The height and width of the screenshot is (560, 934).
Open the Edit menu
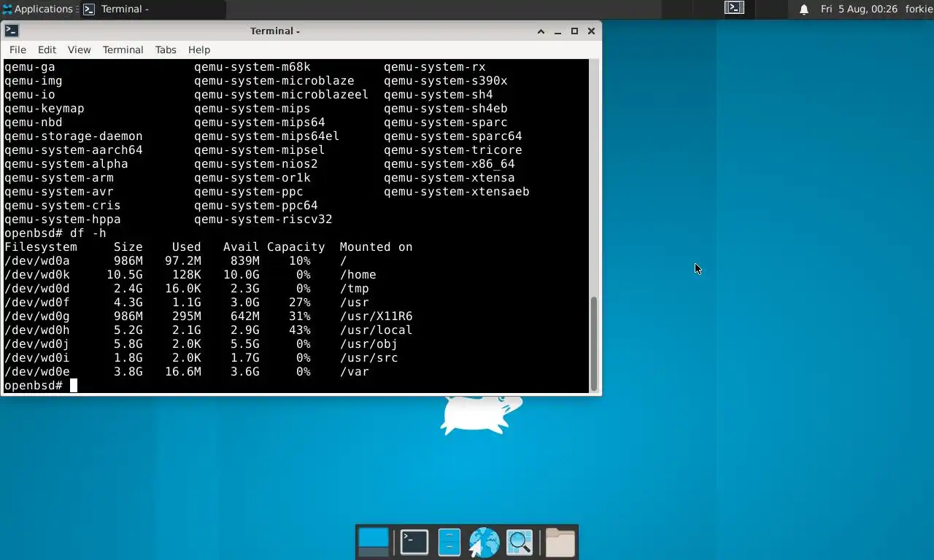pyautogui.click(x=47, y=50)
